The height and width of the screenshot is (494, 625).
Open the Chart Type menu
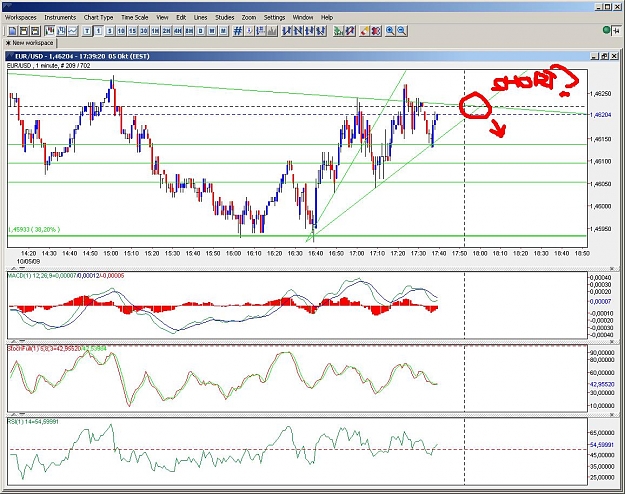tap(98, 18)
